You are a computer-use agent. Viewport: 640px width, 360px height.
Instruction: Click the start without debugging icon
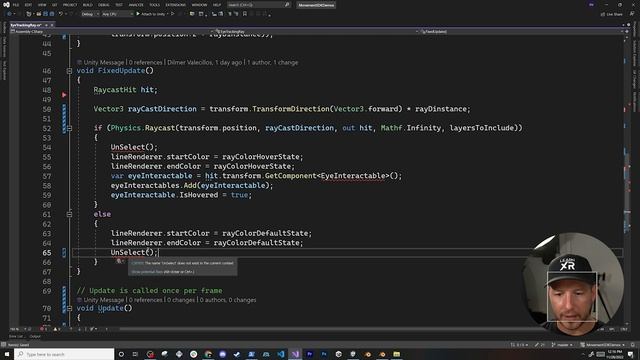pos(173,14)
